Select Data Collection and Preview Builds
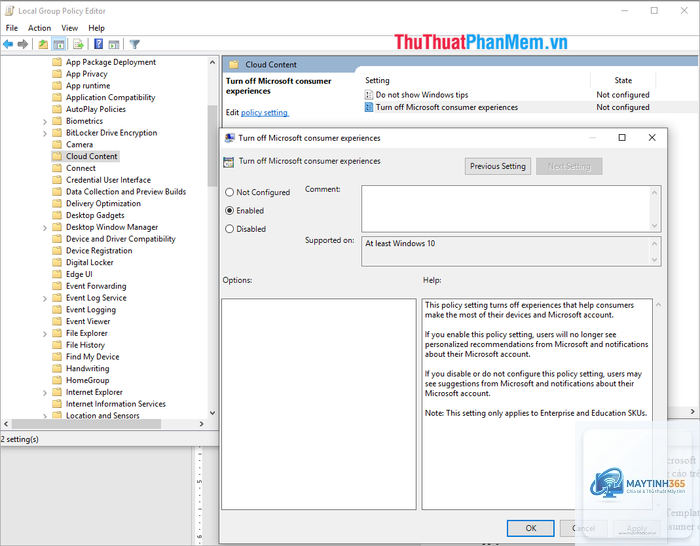The image size is (700, 546). 126,192
